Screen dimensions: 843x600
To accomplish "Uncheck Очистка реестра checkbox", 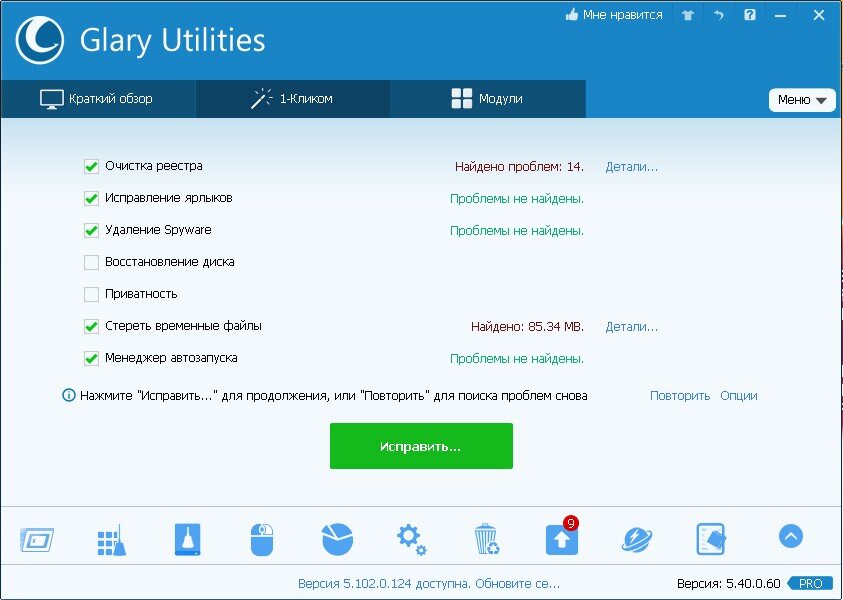I will click(x=91, y=167).
